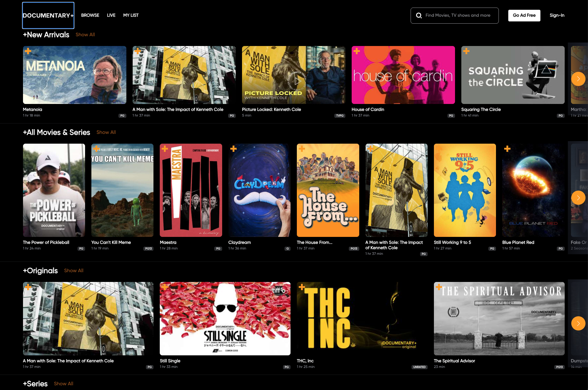Click the "5 min" duration text

pyautogui.click(x=246, y=116)
